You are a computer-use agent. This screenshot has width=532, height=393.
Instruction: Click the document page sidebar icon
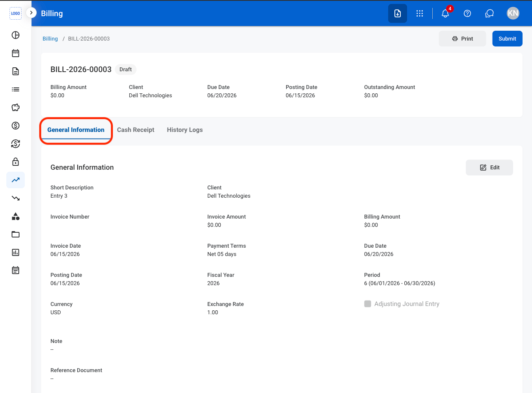pos(15,71)
